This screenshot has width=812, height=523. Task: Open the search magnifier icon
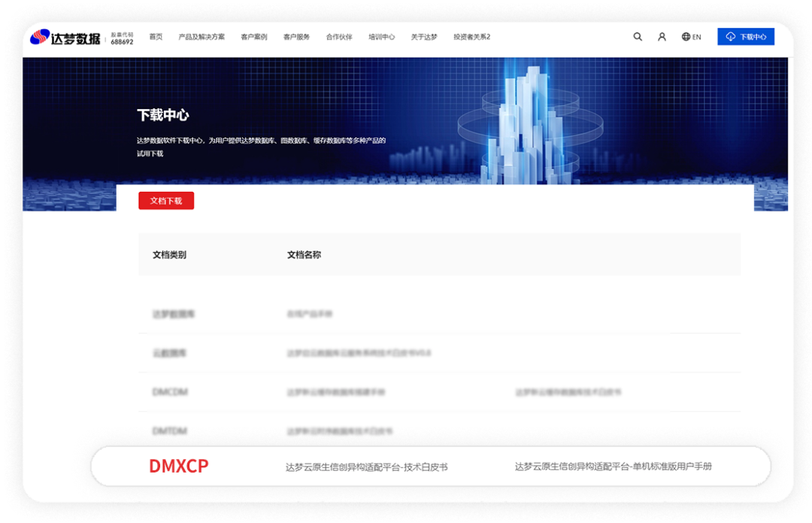point(638,37)
